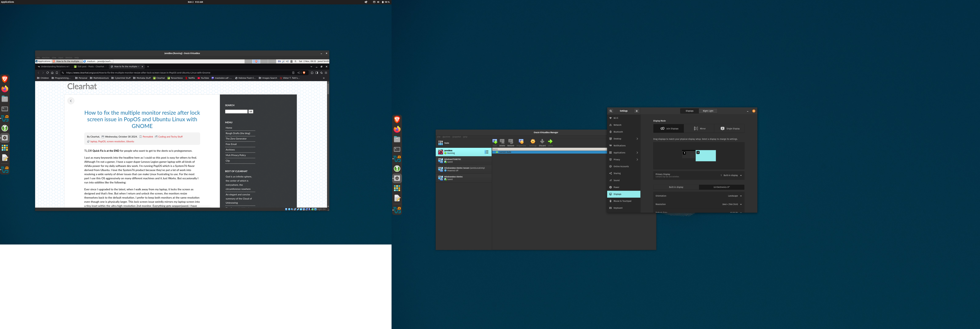Screen dimensions: 980x329
Task: Open Coding and Techy Stuff category link
Action: [170, 137]
